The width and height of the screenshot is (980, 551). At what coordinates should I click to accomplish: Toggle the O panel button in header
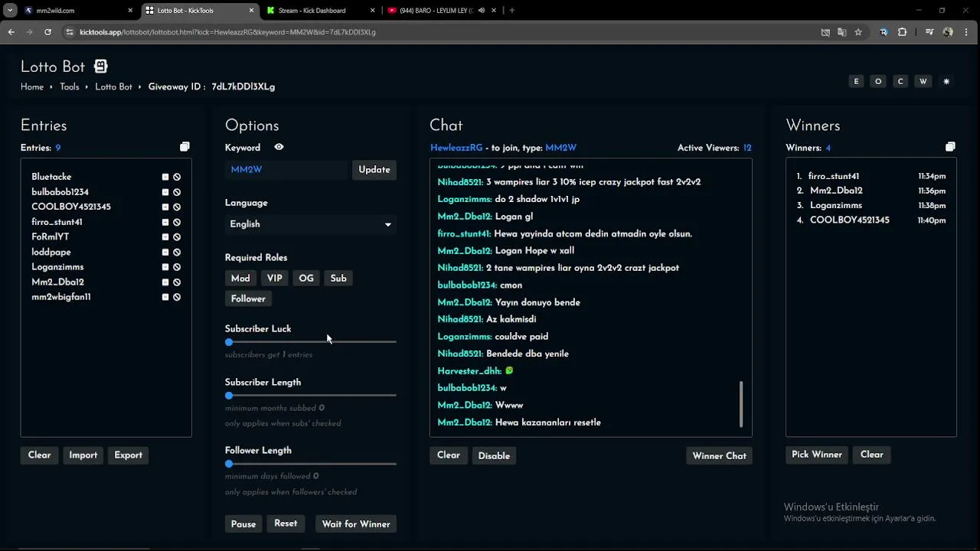click(x=878, y=81)
